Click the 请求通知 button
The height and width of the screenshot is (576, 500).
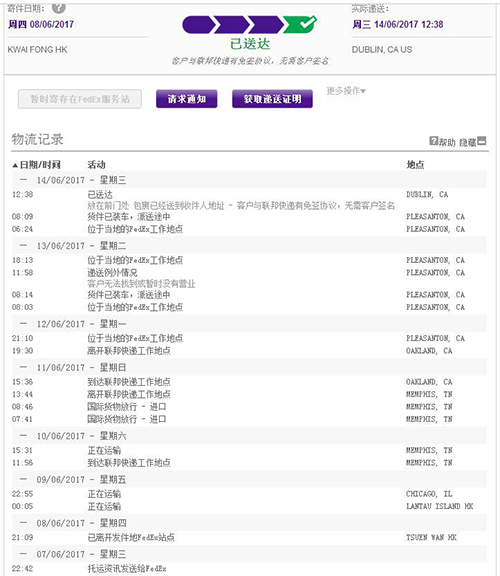(187, 99)
